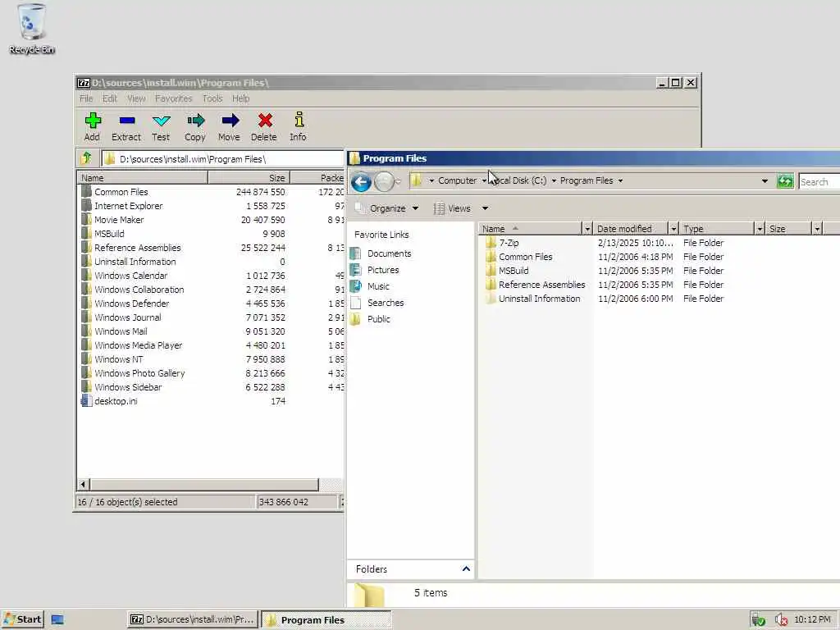Click the Computer breadcrumb in address bar
This screenshot has height=630, width=840.
pyautogui.click(x=457, y=180)
